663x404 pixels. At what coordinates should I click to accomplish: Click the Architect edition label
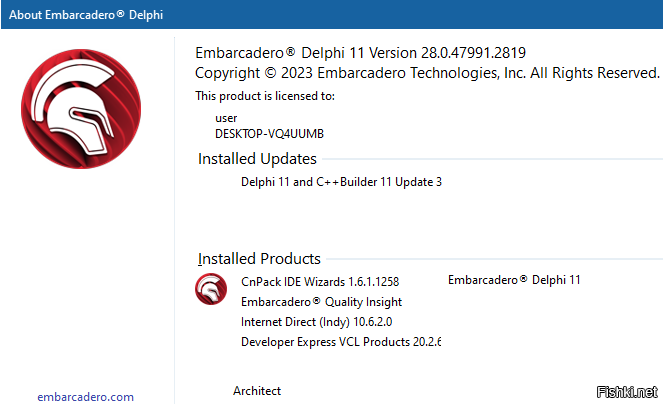(x=257, y=391)
